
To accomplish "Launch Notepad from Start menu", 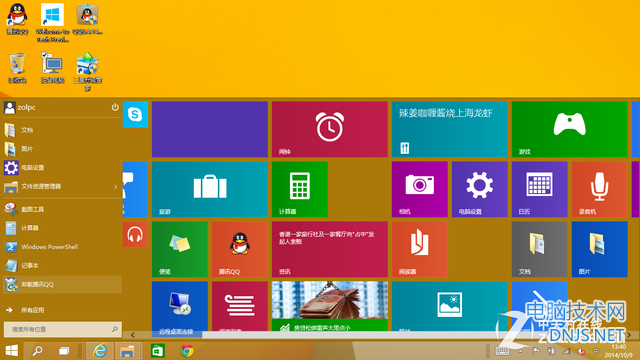I will 62,266.
